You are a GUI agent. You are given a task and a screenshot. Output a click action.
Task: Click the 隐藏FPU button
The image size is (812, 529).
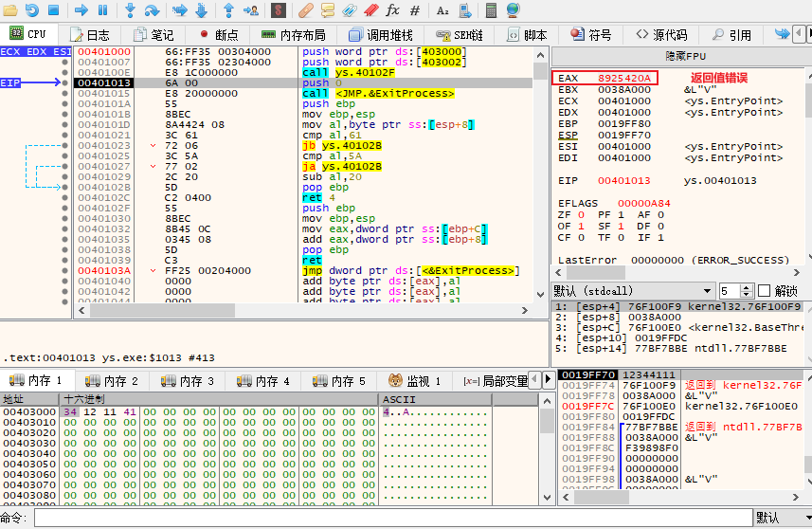681,56
